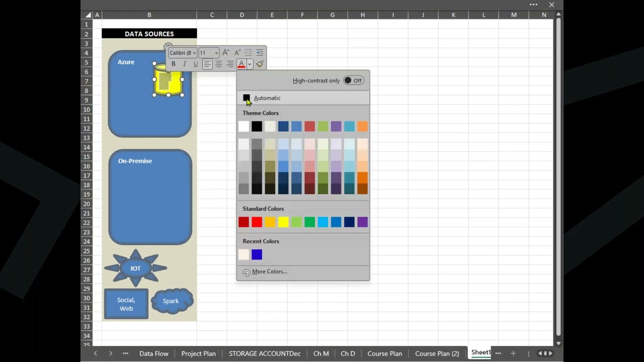Choose the off-white Recent Colors swatch

pyautogui.click(x=244, y=255)
